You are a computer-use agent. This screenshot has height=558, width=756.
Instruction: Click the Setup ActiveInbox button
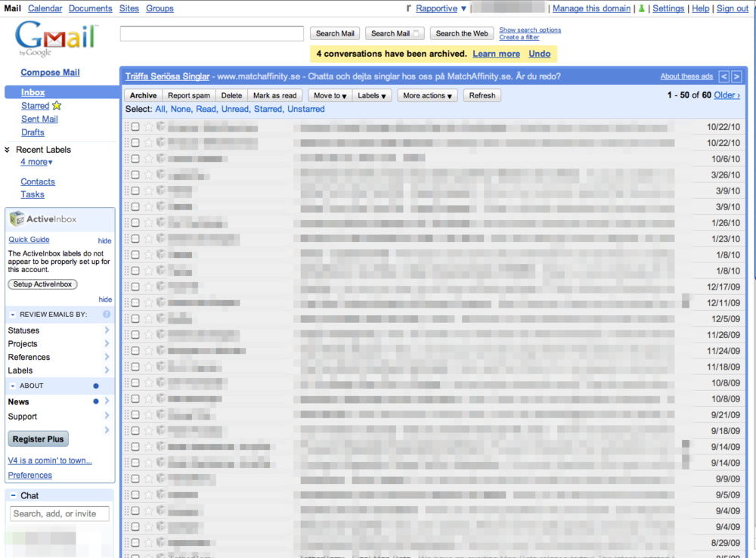[x=42, y=284]
